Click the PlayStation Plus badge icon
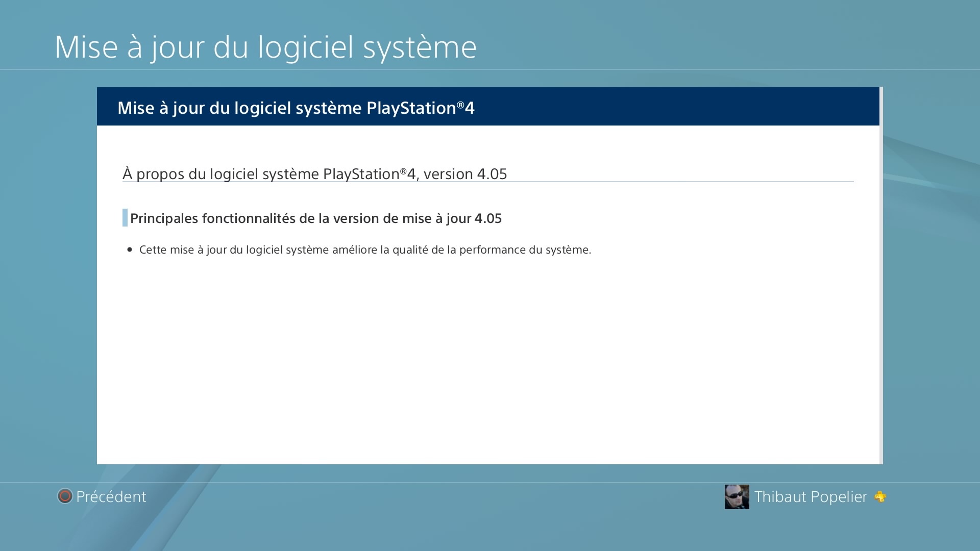Viewport: 980px width, 551px height. tap(880, 496)
